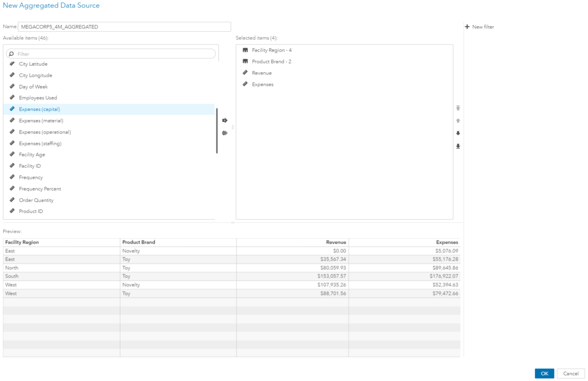Screen dimensions: 588x381
Task: Click the plus icon beside New filter
Action: point(467,27)
